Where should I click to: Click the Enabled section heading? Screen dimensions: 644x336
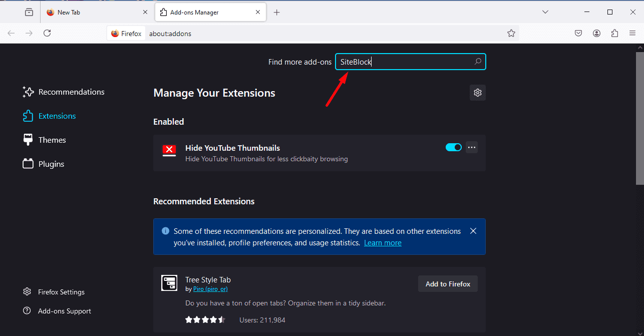[x=169, y=122]
